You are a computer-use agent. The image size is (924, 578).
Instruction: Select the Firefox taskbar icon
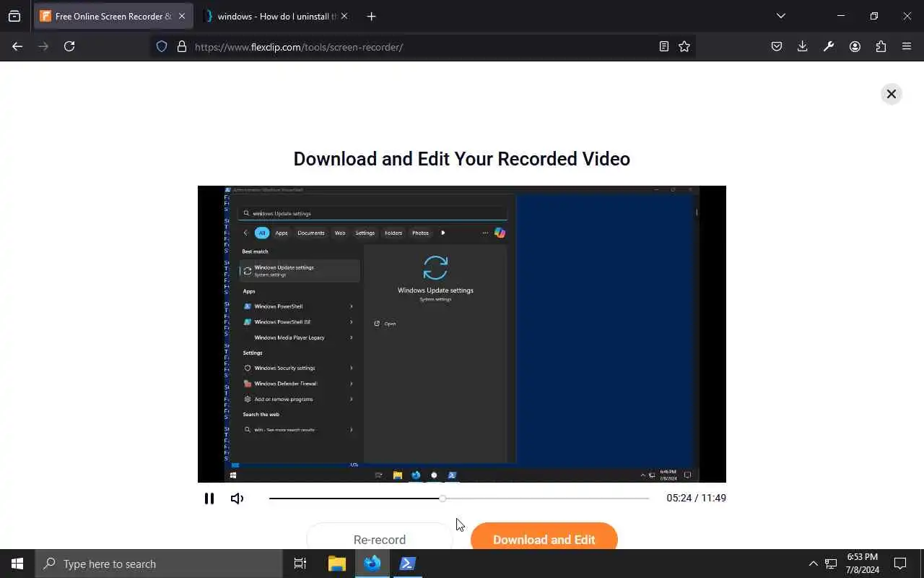point(372,564)
